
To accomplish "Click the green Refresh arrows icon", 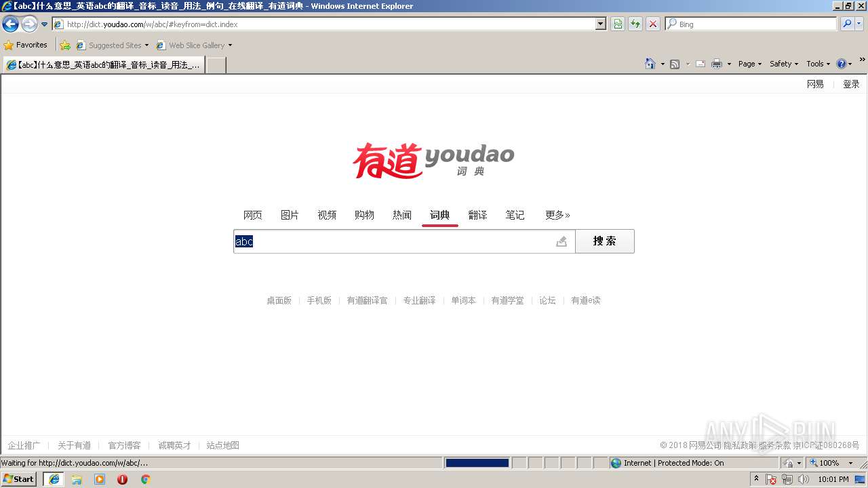I will [x=635, y=24].
